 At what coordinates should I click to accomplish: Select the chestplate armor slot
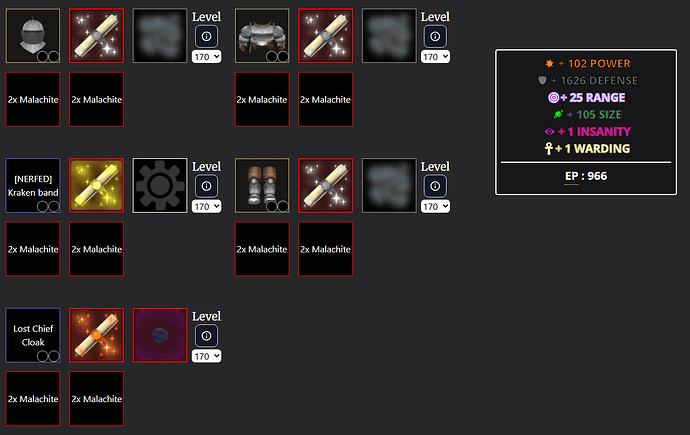tap(262, 36)
